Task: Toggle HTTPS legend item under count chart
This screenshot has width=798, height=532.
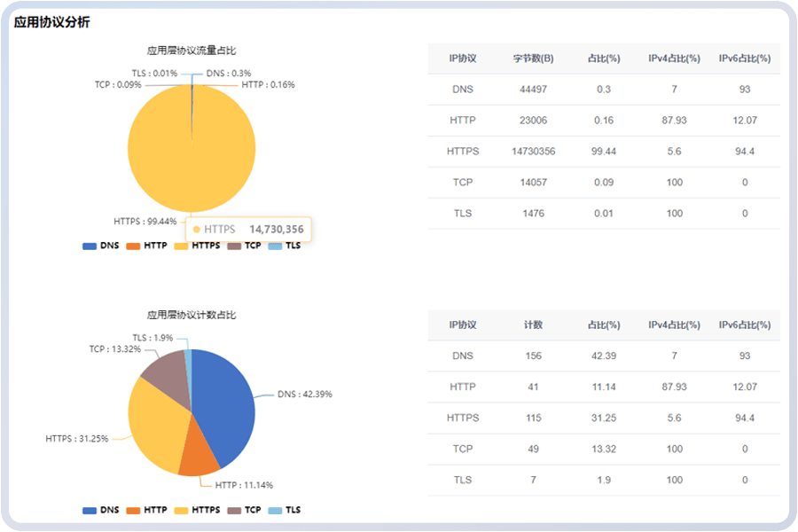Action: pos(197,510)
